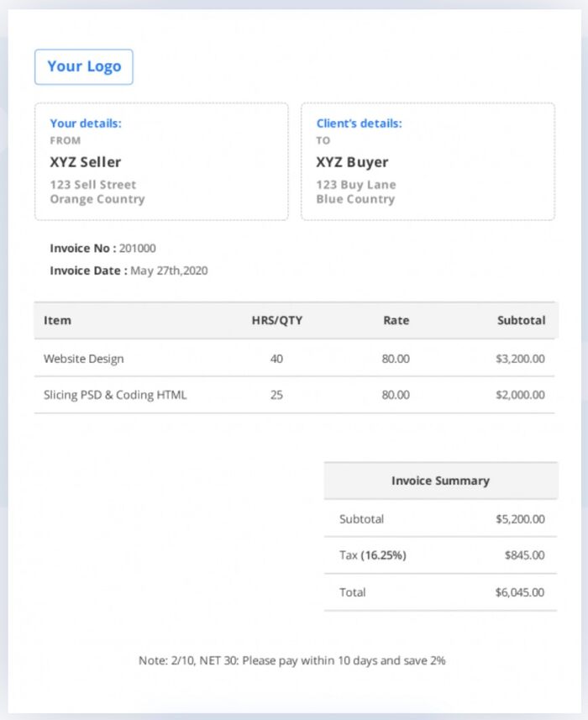The width and height of the screenshot is (588, 720).
Task: Select the XYZ Seller name
Action: tap(85, 162)
